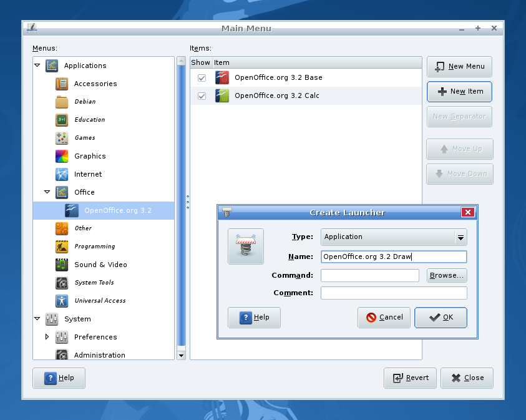Collapse the Applications tree node

click(37, 66)
